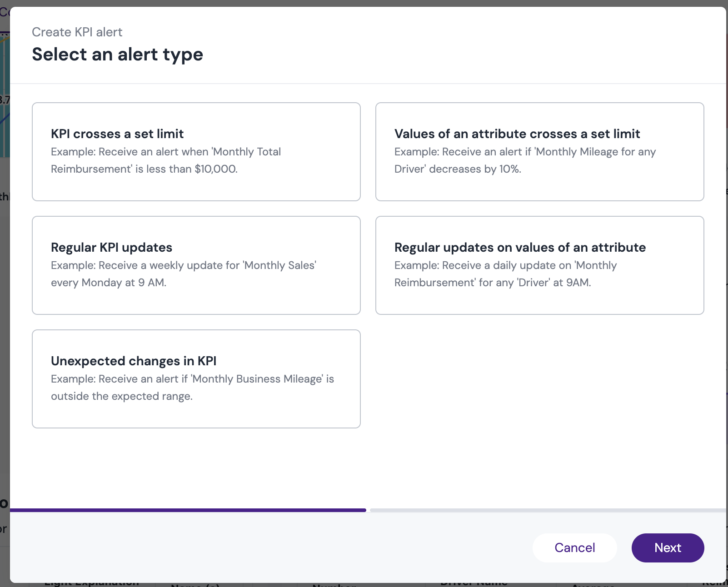Click the weekly 'Monthly Sales' example description
This screenshot has height=587, width=728.
coord(184,274)
